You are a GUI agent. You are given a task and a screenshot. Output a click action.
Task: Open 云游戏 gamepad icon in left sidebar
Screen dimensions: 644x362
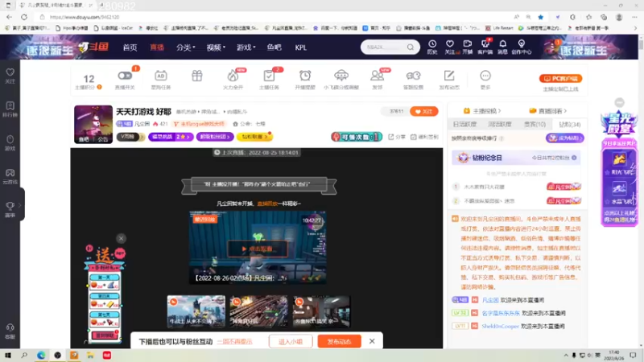click(10, 176)
